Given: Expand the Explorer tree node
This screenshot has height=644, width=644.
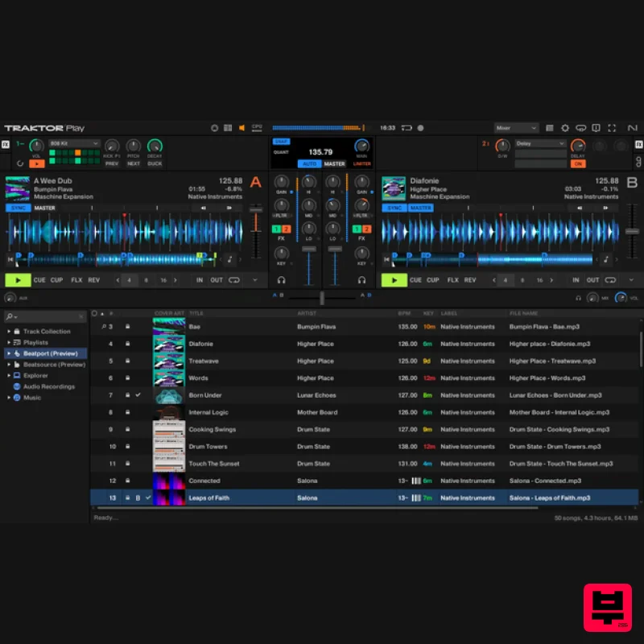Looking at the screenshot, I should click(9, 375).
